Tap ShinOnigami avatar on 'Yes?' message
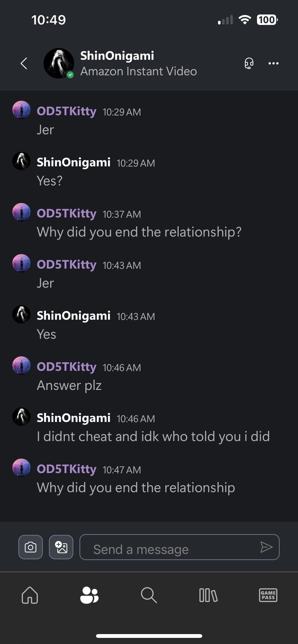Viewport: 298px width, 644px height. pyautogui.click(x=21, y=161)
